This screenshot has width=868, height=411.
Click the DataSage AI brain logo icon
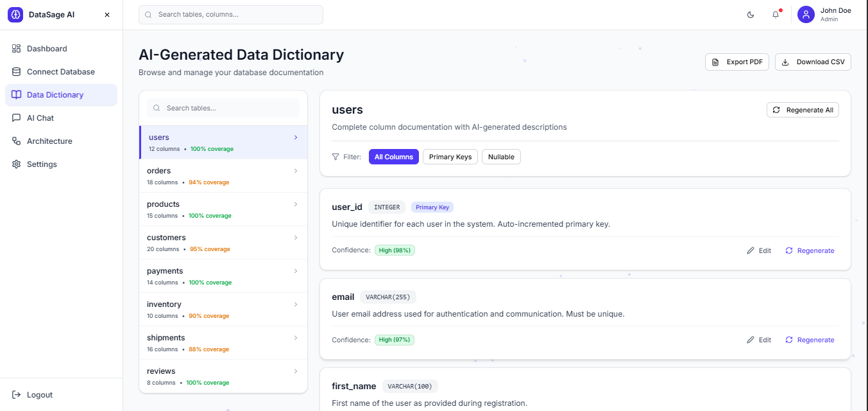15,15
